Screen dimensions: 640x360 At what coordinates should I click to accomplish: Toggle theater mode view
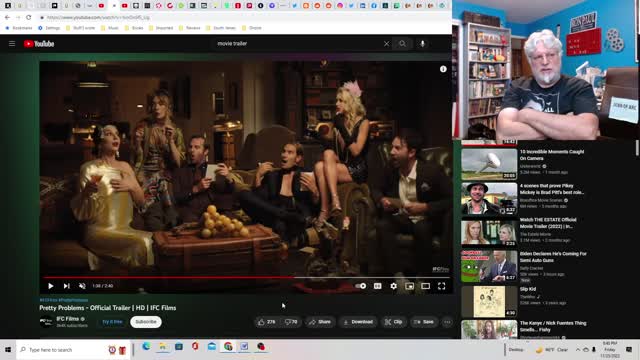(x=425, y=286)
